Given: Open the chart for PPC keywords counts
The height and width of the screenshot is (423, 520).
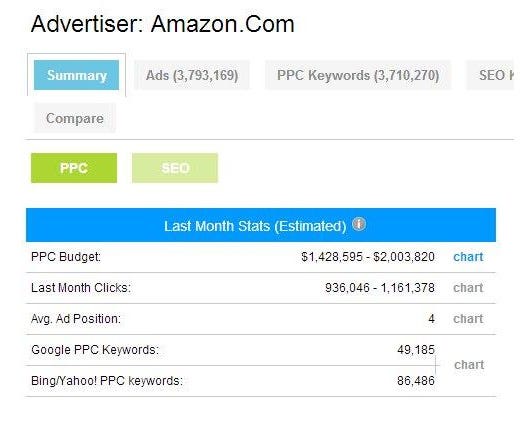Looking at the screenshot, I should click(x=469, y=365).
